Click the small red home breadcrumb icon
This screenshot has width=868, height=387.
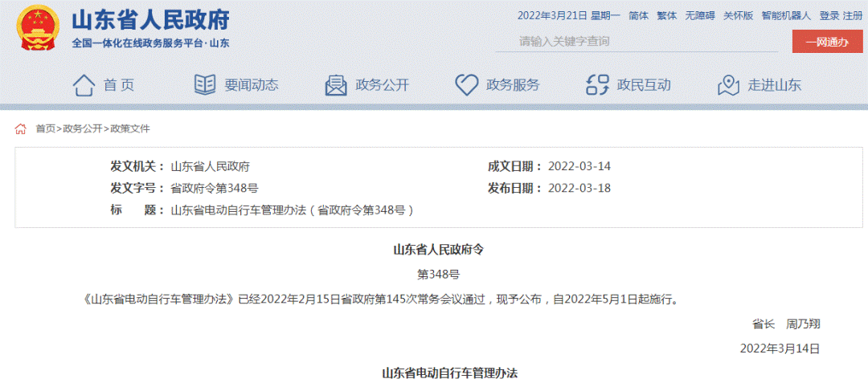[x=21, y=128]
